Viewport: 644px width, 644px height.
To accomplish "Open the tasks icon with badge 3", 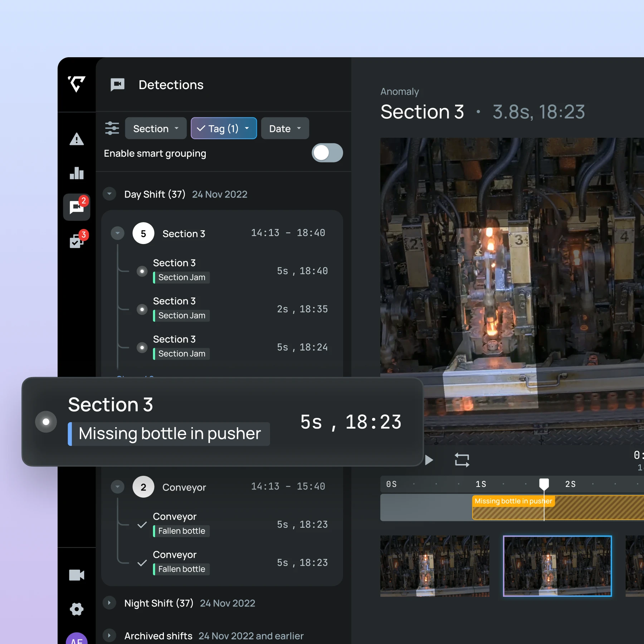I will [77, 241].
